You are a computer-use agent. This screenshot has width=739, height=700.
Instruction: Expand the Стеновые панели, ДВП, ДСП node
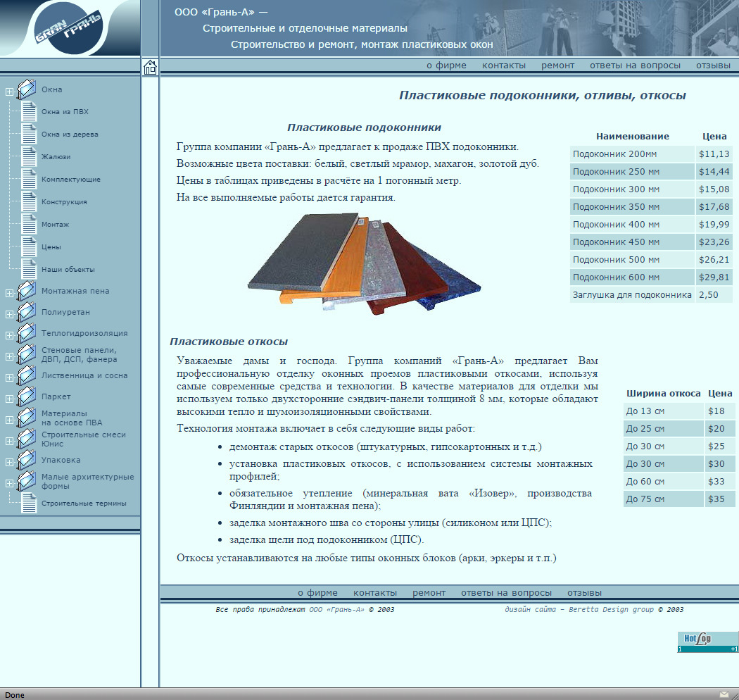[x=9, y=357]
